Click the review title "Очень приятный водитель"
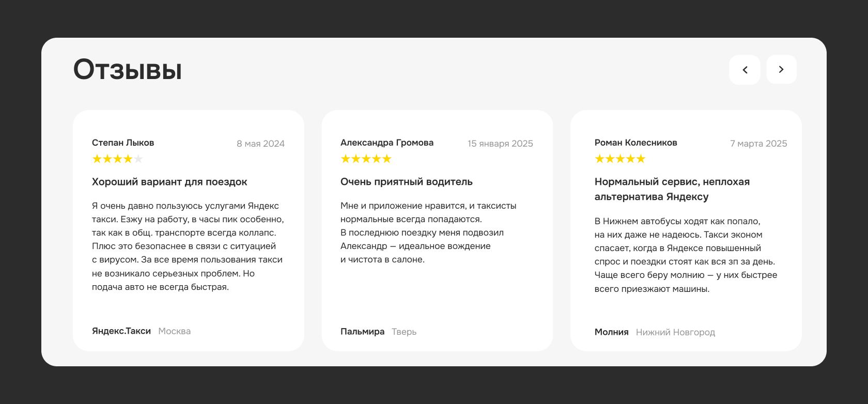The width and height of the screenshot is (868, 404). (406, 182)
